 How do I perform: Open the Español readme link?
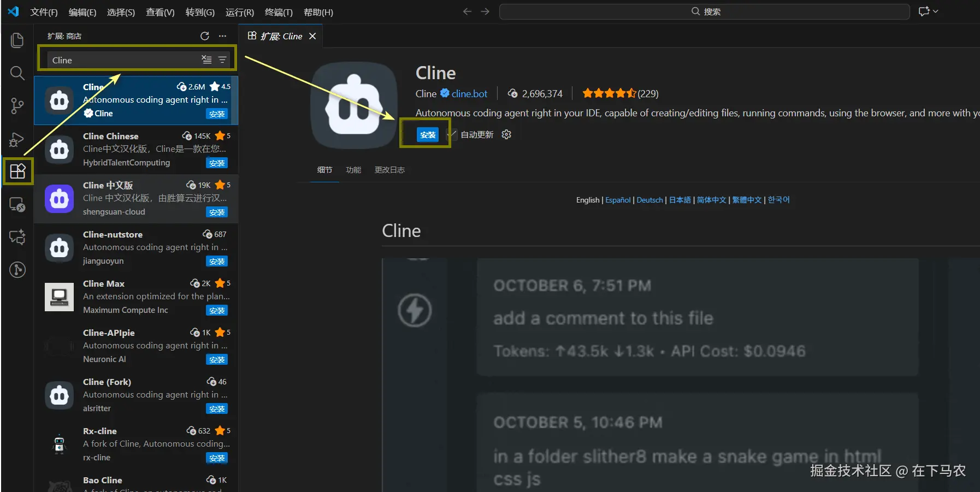tap(618, 200)
